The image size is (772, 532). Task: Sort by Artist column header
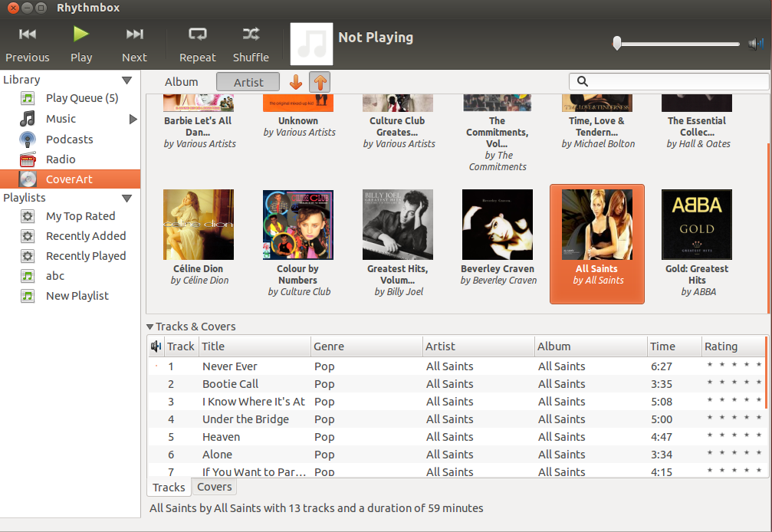tap(478, 346)
